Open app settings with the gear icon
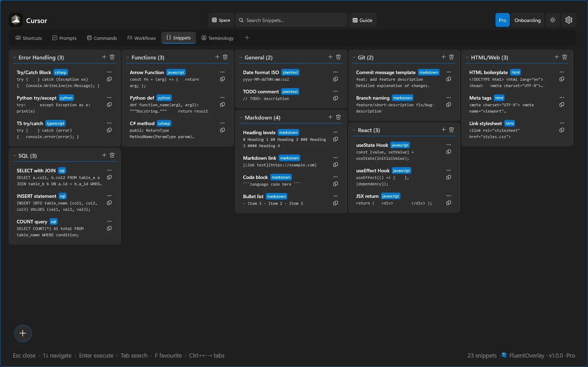This screenshot has width=588, height=367. click(569, 20)
